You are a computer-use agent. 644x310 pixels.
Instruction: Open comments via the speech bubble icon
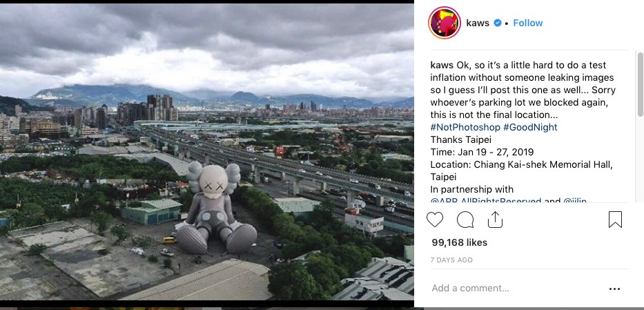coord(465,220)
